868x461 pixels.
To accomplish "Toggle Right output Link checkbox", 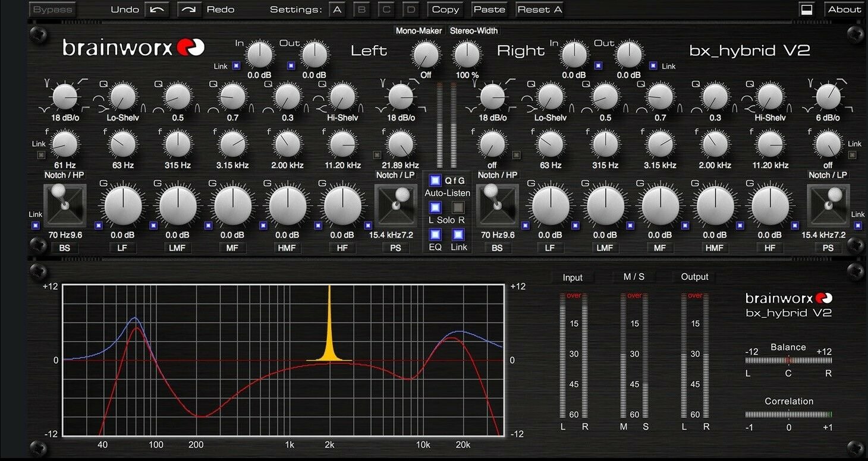I will coord(653,66).
